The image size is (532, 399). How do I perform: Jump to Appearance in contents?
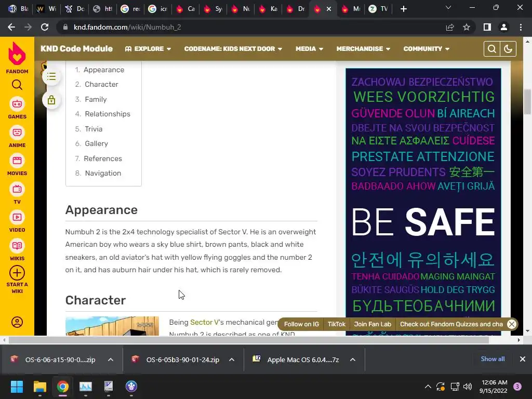pyautogui.click(x=104, y=70)
